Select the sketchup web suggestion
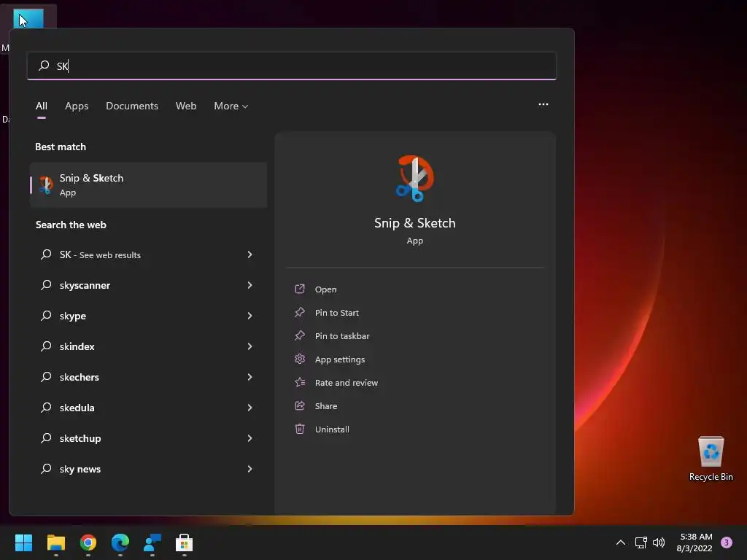Viewport: 747px width, 560px height. point(148,438)
